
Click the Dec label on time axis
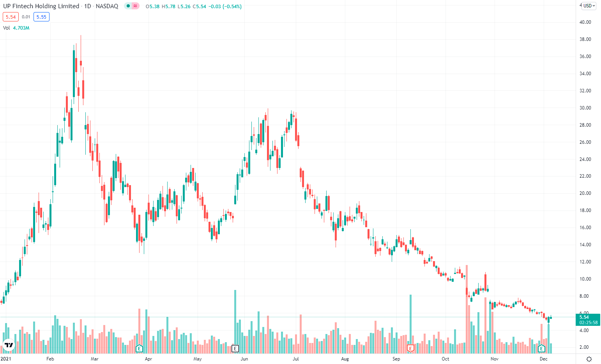(544, 359)
